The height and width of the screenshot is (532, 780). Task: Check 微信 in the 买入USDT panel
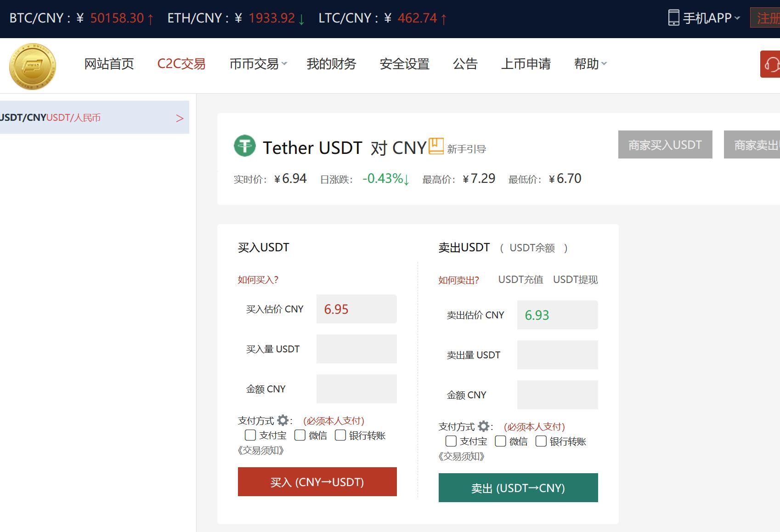(300, 435)
